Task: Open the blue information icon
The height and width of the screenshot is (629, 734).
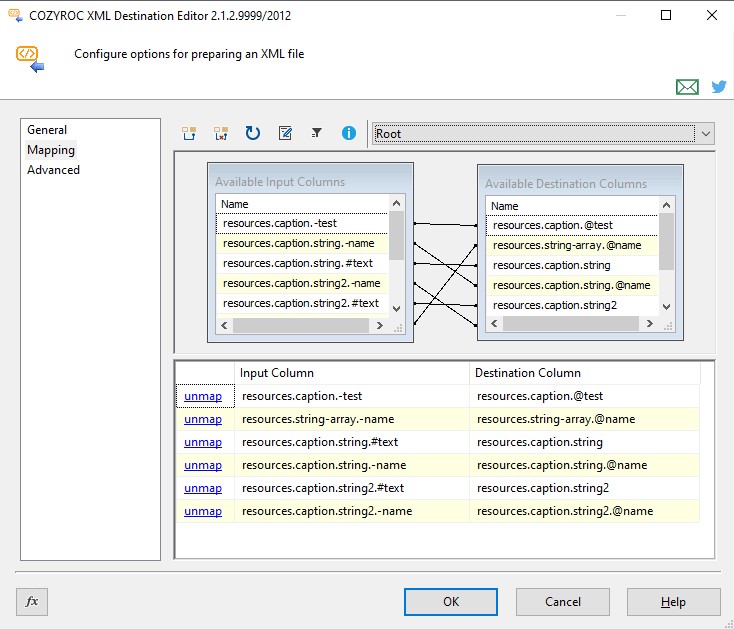Action: pyautogui.click(x=349, y=133)
